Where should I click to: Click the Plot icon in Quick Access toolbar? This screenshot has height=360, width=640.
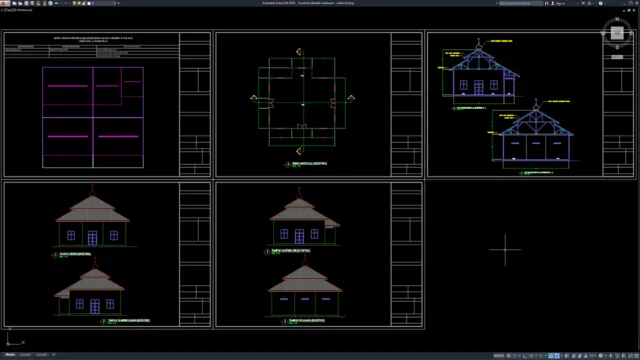[x=51, y=3]
